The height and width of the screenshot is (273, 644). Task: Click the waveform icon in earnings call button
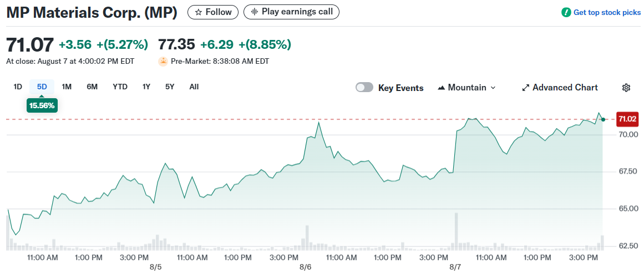point(255,12)
